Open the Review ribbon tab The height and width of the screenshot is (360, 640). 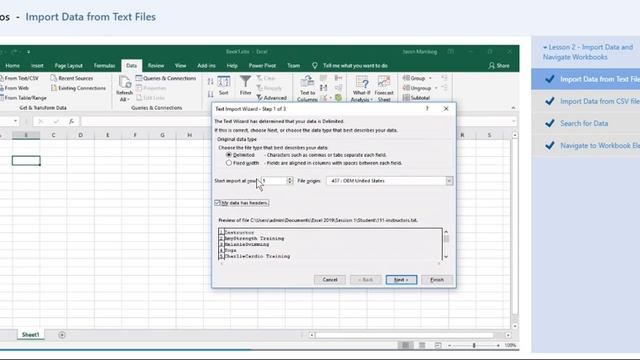pyautogui.click(x=156, y=65)
